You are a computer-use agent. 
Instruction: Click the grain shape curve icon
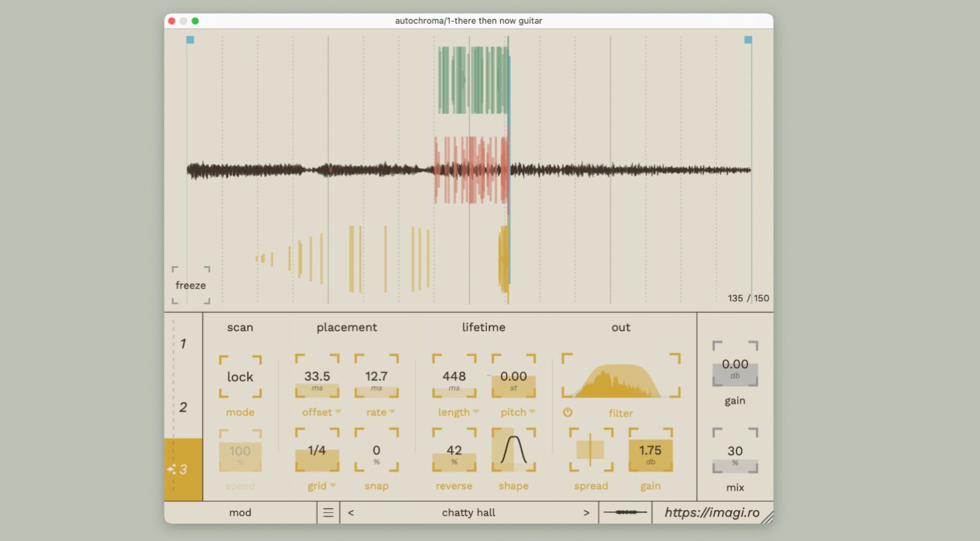pos(513,450)
